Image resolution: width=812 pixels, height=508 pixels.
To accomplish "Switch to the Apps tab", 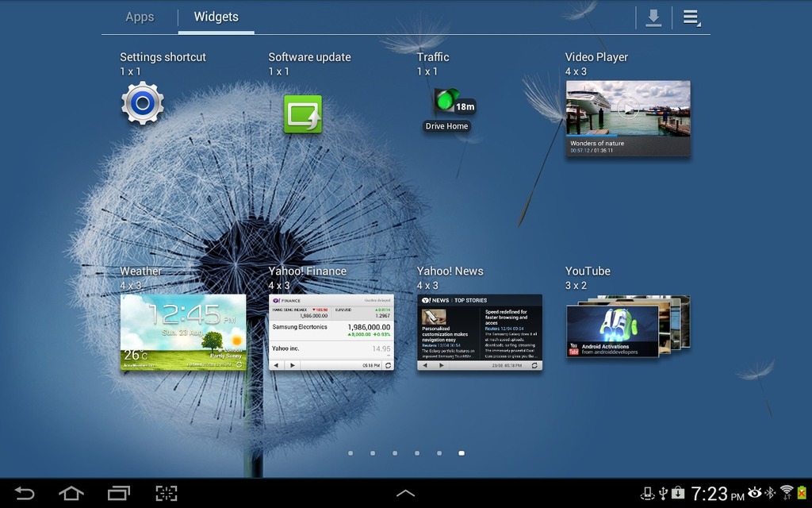I will 140,17.
